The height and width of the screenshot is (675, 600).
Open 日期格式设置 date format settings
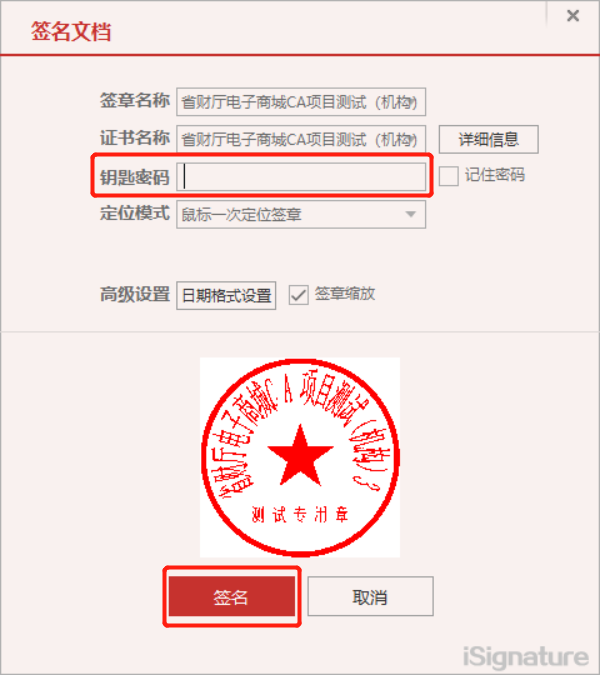226,295
